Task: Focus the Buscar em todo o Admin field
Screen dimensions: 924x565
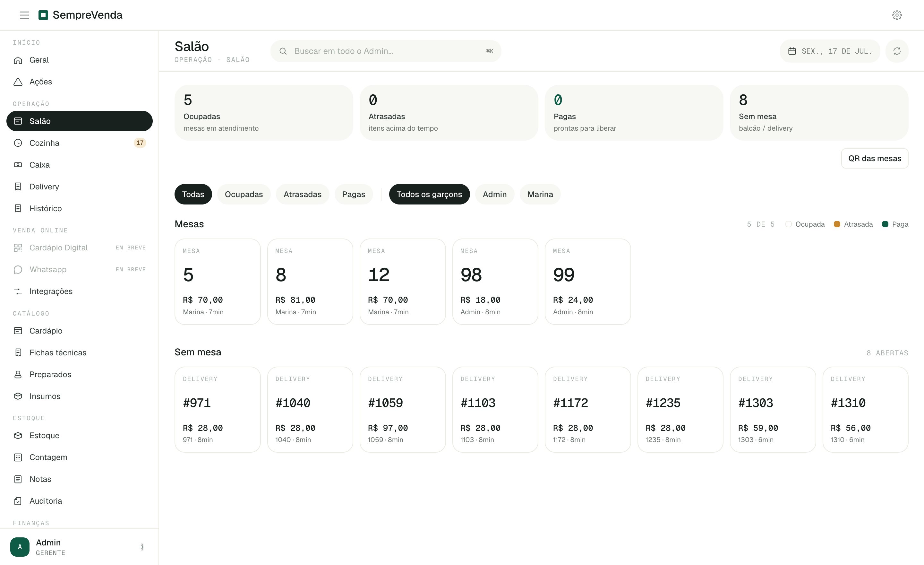Action: (386, 51)
